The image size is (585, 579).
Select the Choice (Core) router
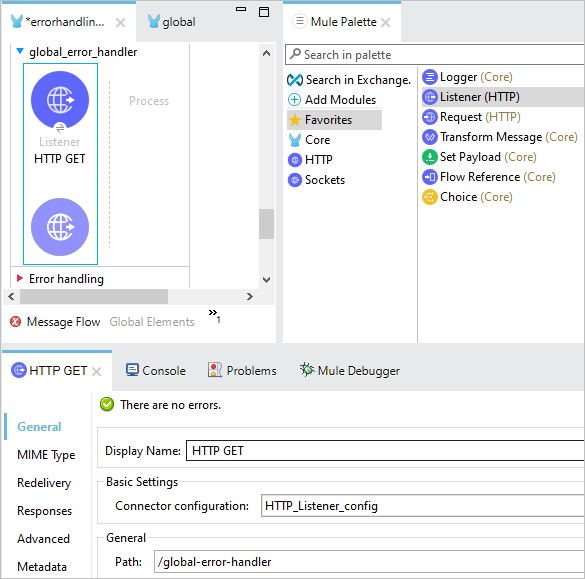click(x=467, y=197)
